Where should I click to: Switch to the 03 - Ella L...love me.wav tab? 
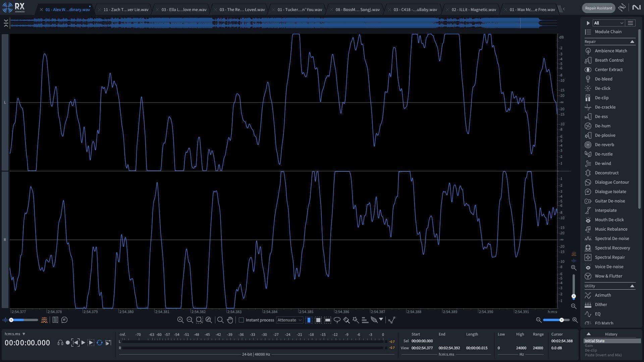184,10
